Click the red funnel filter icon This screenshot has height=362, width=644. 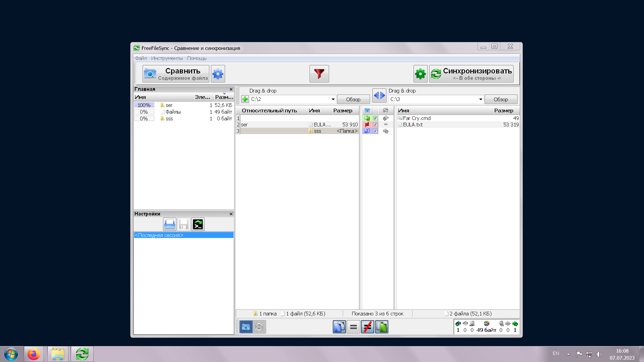point(319,74)
